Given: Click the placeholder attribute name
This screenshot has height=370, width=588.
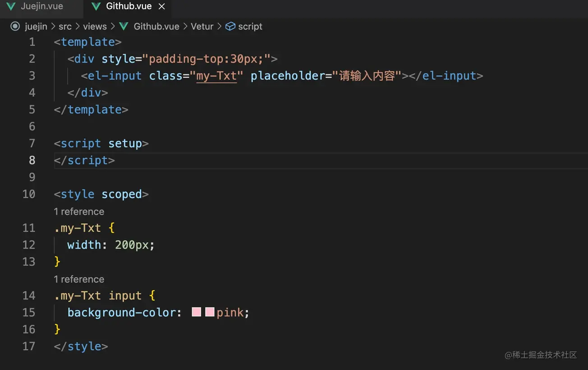Looking at the screenshot, I should (x=288, y=76).
